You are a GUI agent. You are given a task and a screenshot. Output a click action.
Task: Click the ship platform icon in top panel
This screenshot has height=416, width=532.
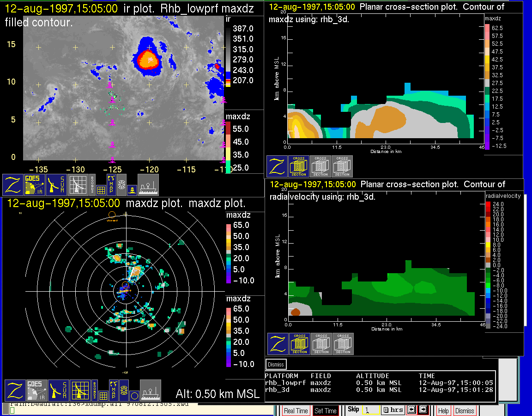(x=148, y=184)
